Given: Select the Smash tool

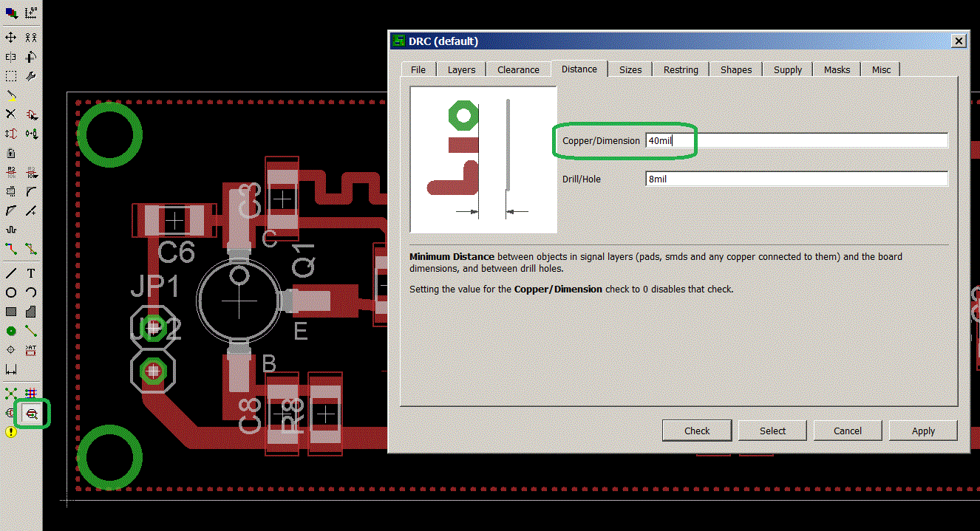Looking at the screenshot, I should (x=11, y=191).
